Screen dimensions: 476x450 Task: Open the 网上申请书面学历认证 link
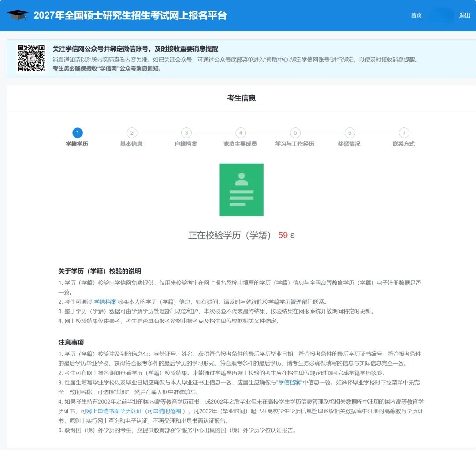[114, 411]
